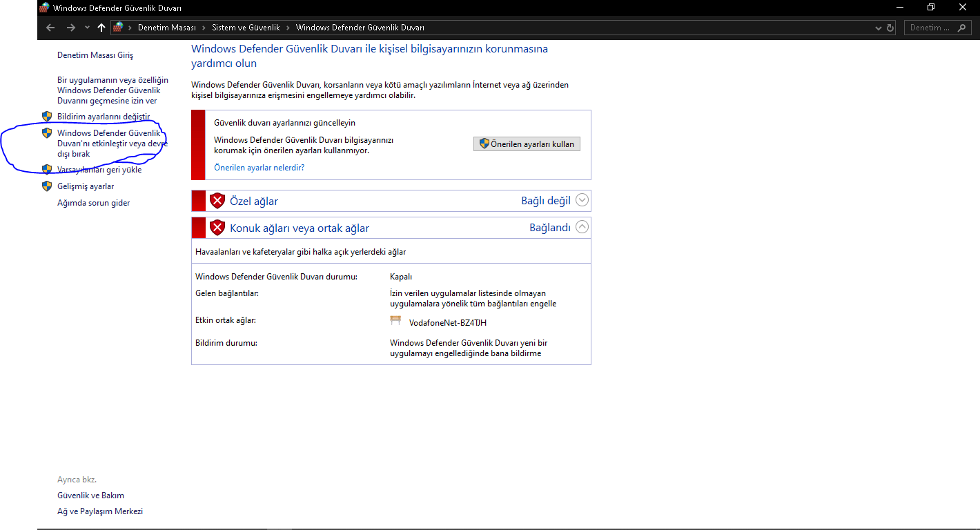Viewport: 980px width, 530px height.
Task: Open the link to turn the firewall on or off
Action: point(112,144)
